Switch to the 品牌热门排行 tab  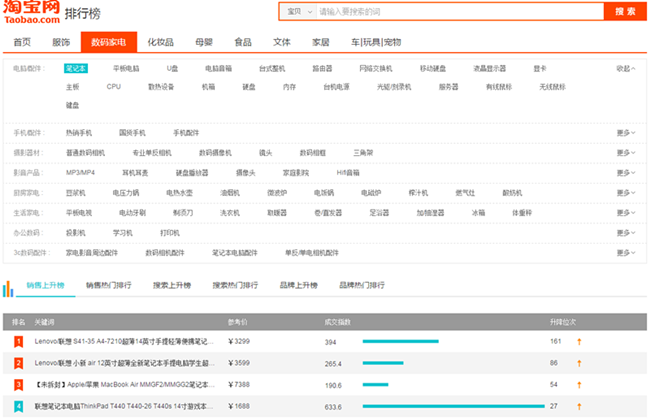(x=362, y=285)
